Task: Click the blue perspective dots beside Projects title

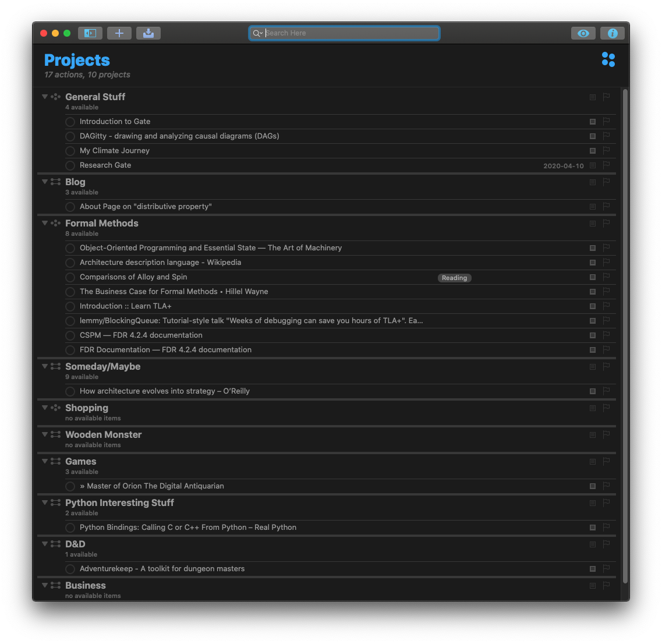Action: click(608, 59)
